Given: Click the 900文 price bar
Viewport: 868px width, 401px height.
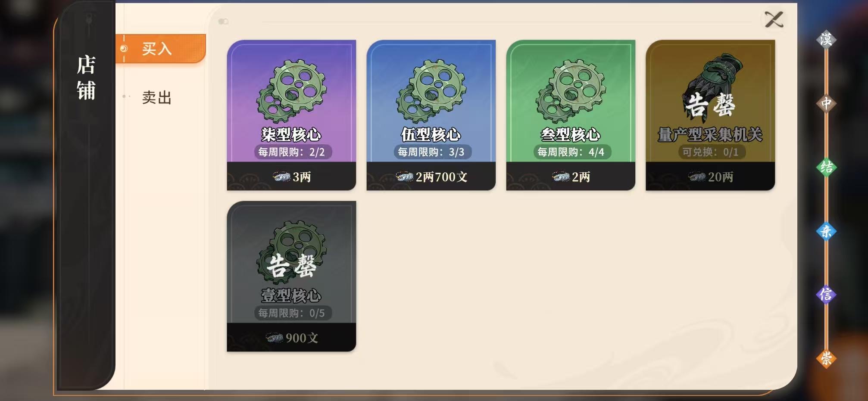Looking at the screenshot, I should [x=291, y=337].
